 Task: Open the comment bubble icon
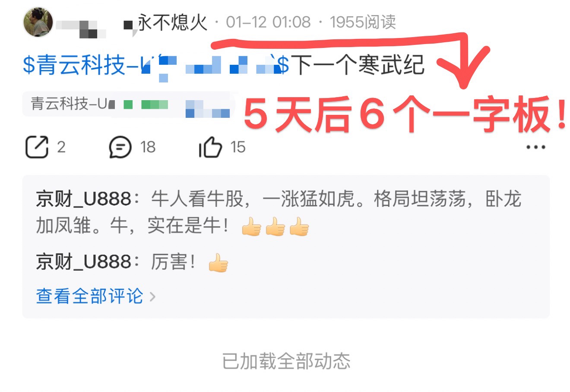click(x=120, y=147)
